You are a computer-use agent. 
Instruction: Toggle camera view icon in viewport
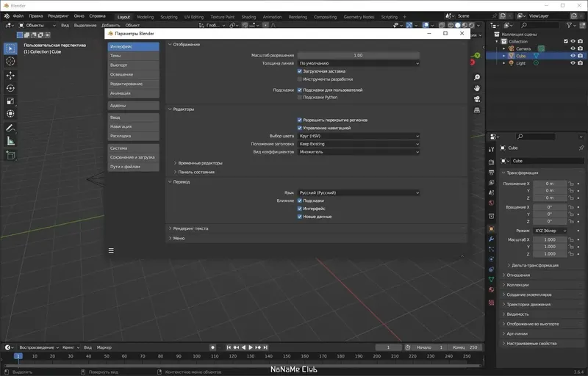click(477, 99)
